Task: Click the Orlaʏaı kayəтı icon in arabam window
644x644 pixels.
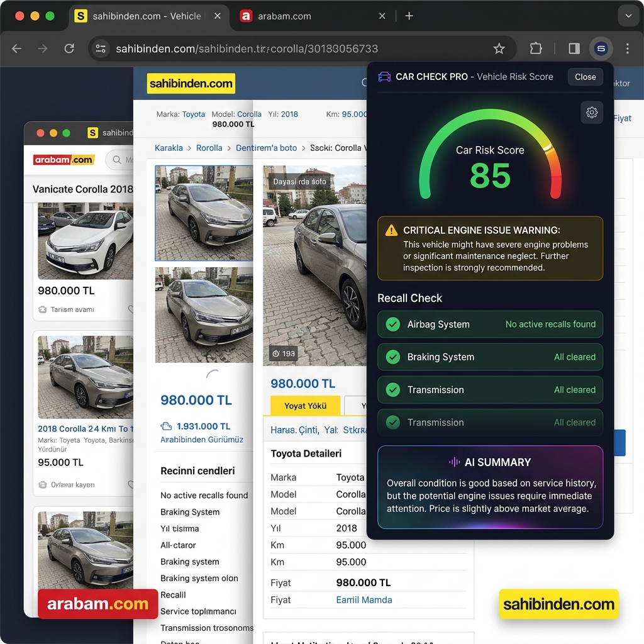Action: 42,485
